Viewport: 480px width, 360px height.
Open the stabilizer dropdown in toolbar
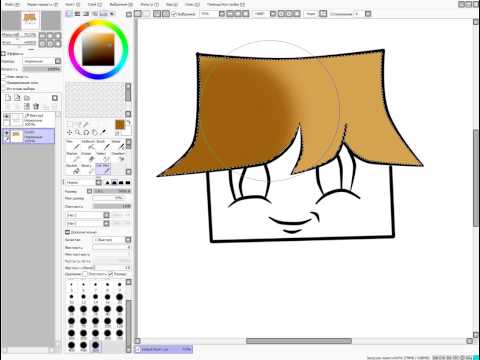click(368, 14)
